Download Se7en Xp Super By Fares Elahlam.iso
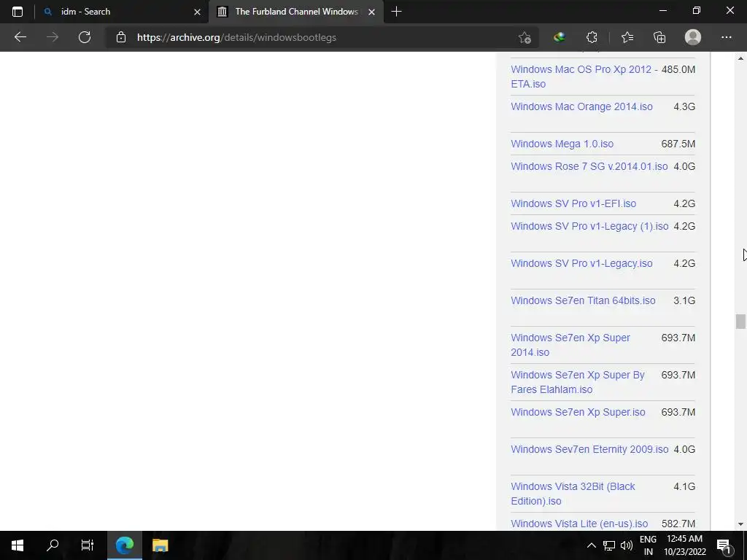Image resolution: width=747 pixels, height=560 pixels. [x=578, y=382]
